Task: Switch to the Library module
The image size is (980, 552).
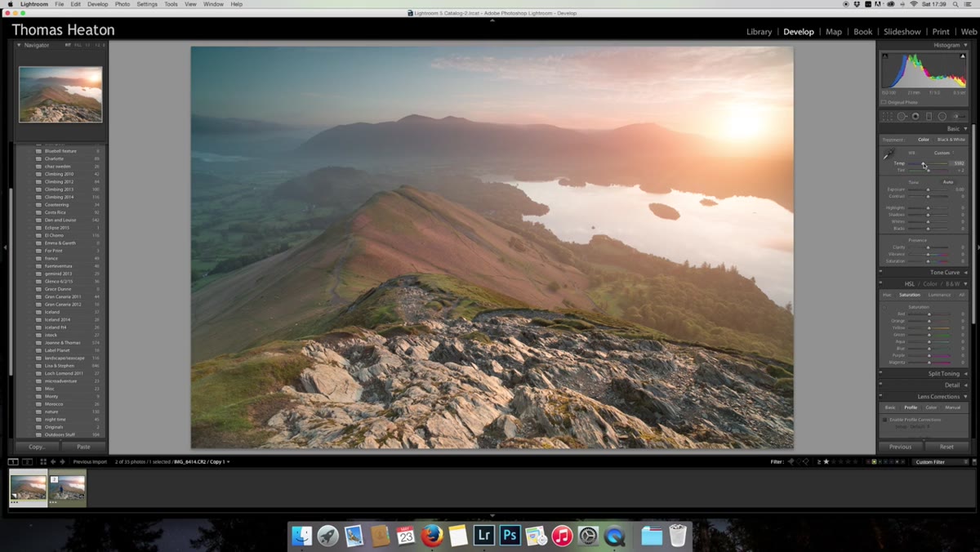Action: (759, 32)
